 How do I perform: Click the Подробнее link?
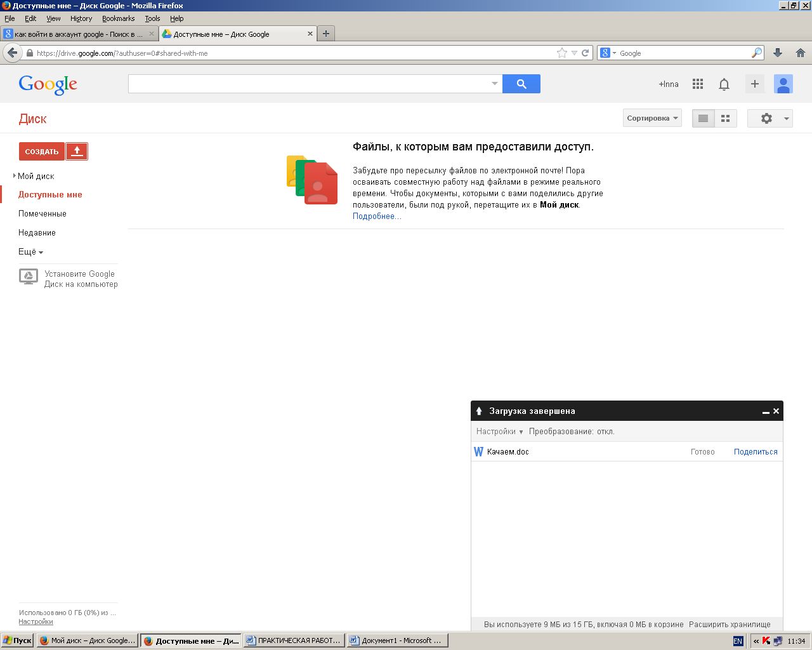pos(377,216)
